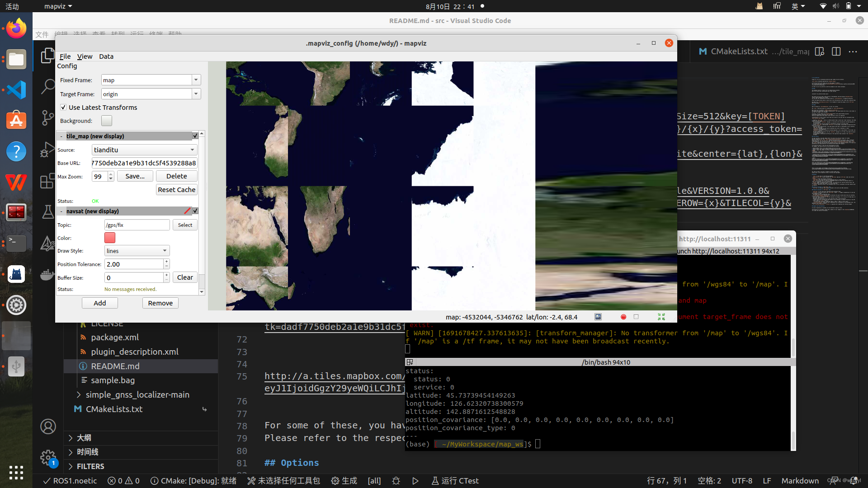
Task: Click the Add display button
Action: pyautogui.click(x=99, y=303)
